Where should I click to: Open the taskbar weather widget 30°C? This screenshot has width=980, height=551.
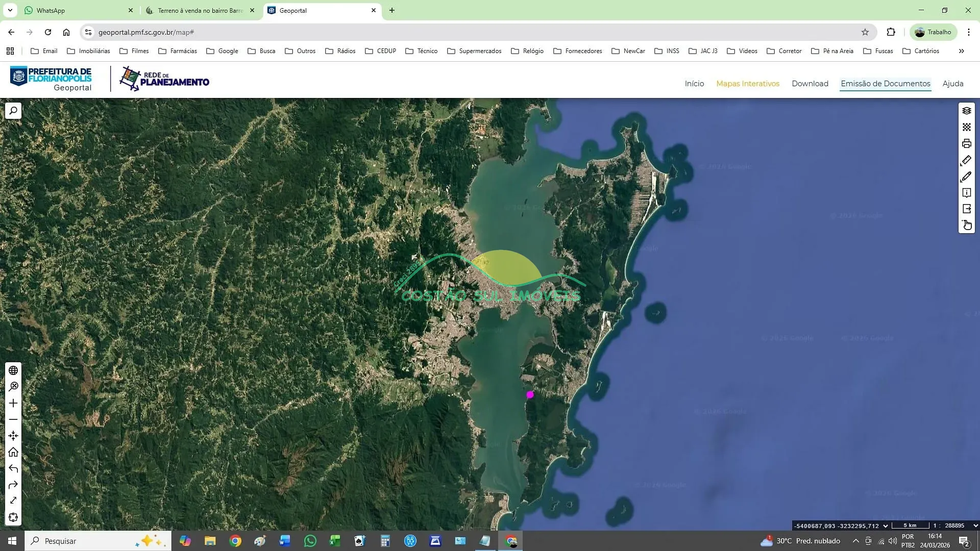[800, 541]
